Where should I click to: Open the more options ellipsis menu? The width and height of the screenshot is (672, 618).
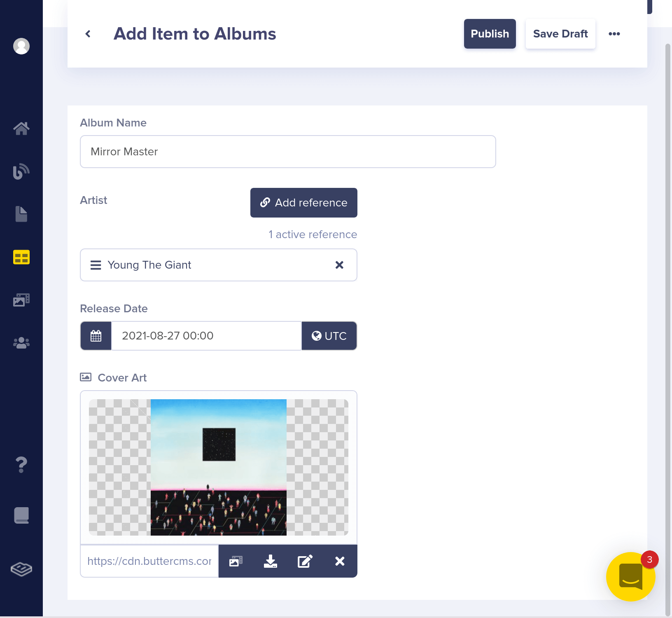614,34
